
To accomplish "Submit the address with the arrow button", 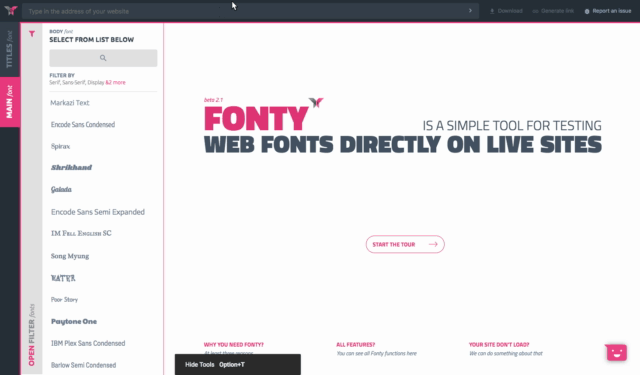I will coord(470,11).
